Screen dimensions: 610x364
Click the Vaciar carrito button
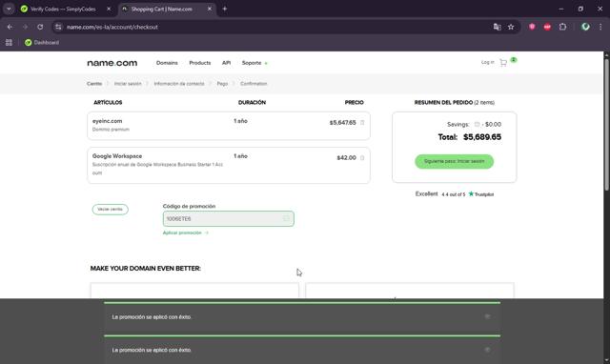click(111, 210)
